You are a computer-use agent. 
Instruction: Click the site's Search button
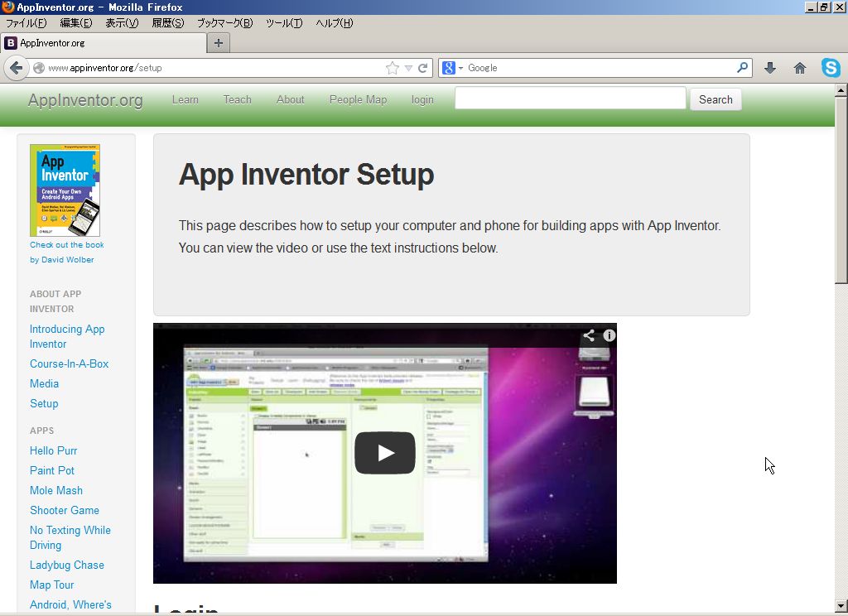tap(715, 99)
